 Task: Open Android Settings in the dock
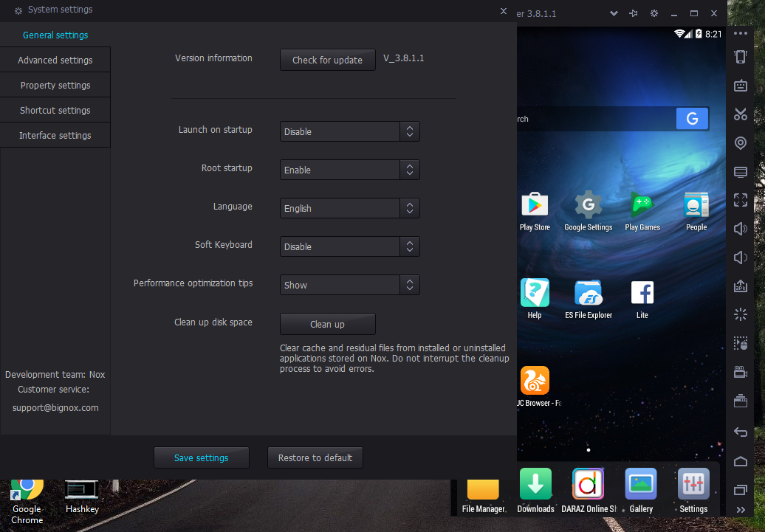[x=693, y=484]
